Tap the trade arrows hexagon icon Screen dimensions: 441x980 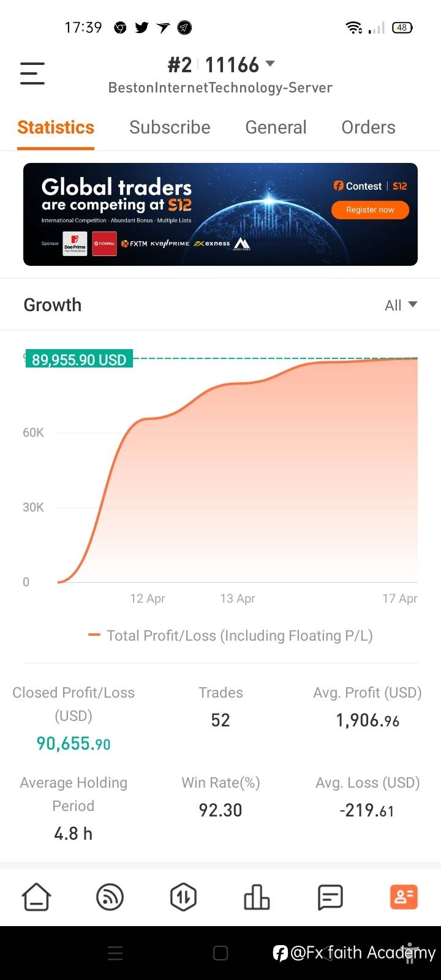click(x=183, y=897)
